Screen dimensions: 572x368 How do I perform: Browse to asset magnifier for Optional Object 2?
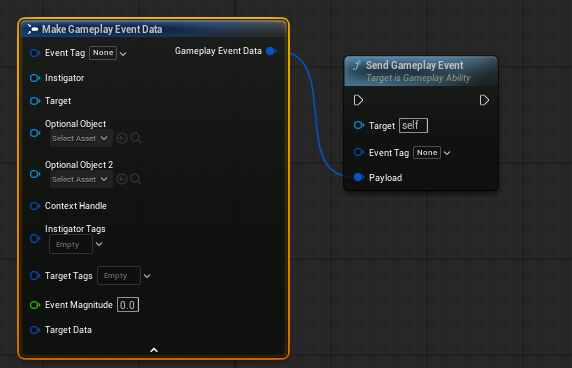tap(136, 179)
